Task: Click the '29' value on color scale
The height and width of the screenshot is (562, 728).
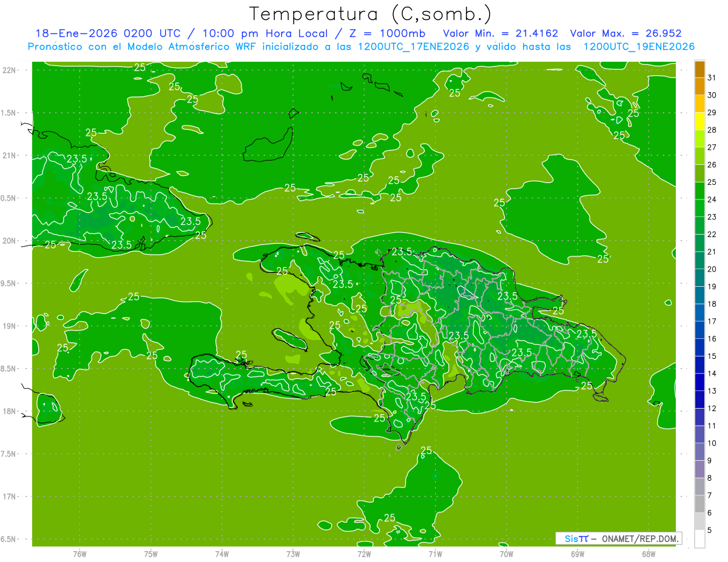Action: (x=712, y=113)
